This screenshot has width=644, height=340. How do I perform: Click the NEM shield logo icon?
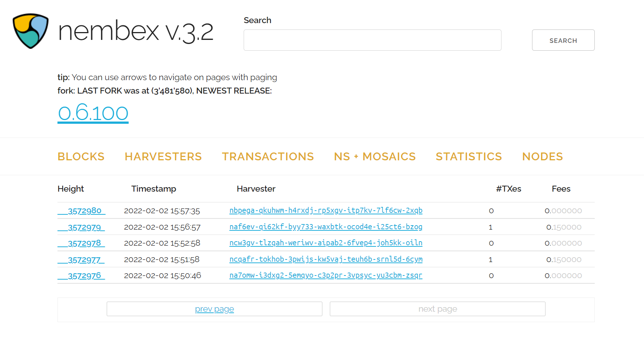[31, 31]
